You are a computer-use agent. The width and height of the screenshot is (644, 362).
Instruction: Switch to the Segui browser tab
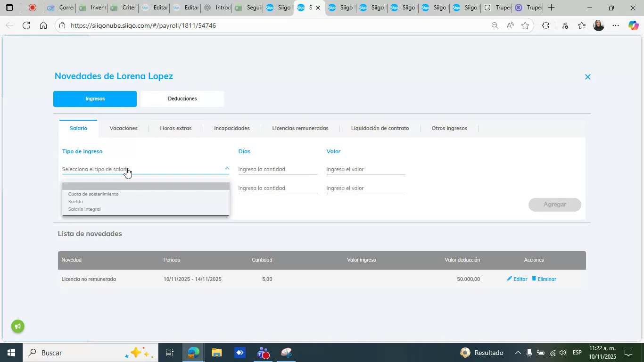click(248, 8)
